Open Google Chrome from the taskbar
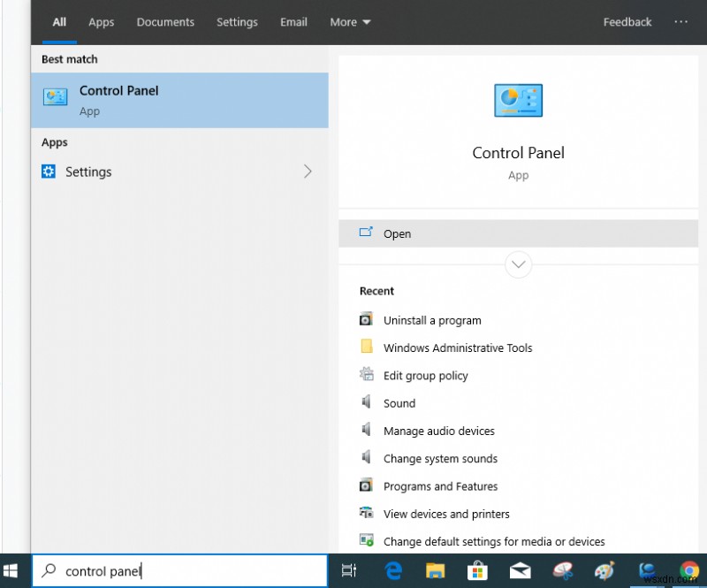 coord(689,570)
